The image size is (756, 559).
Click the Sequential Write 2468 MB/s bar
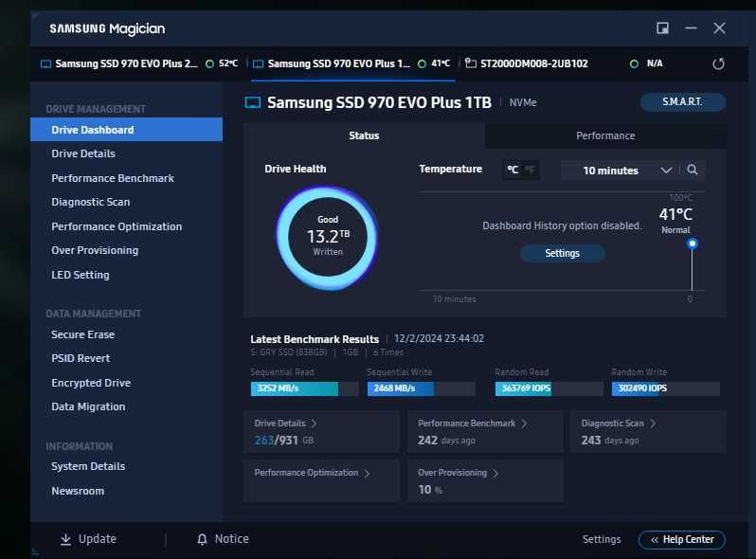click(422, 388)
